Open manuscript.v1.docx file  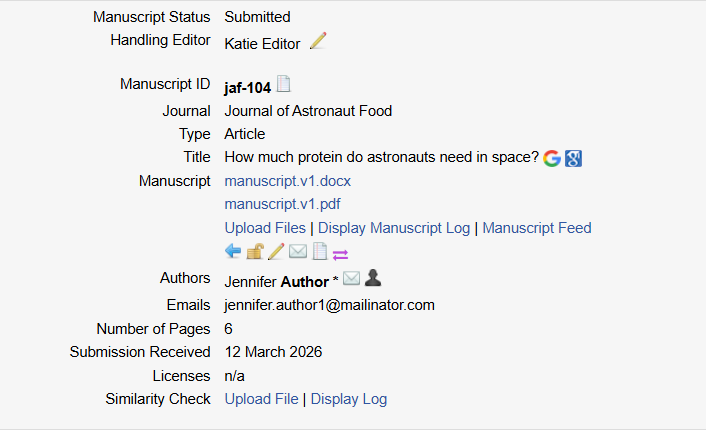288,181
